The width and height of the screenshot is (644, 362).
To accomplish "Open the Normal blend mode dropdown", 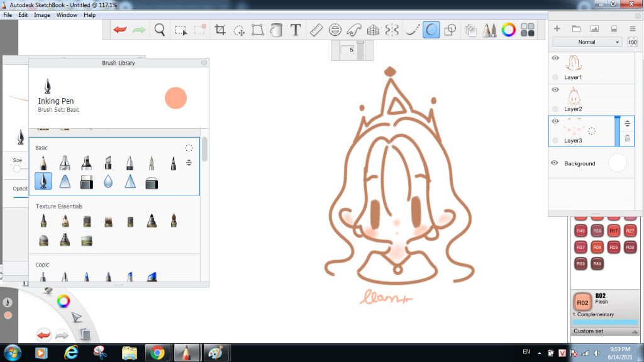I will 587,42.
